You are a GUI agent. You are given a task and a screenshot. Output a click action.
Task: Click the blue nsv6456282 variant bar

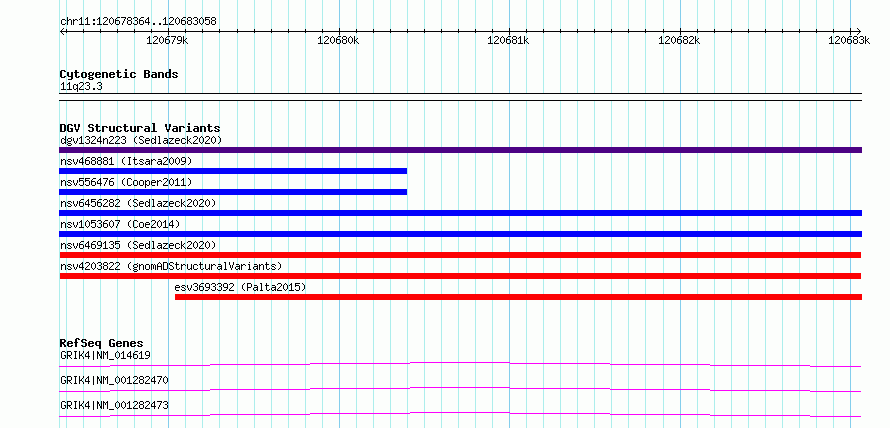pyautogui.click(x=460, y=213)
